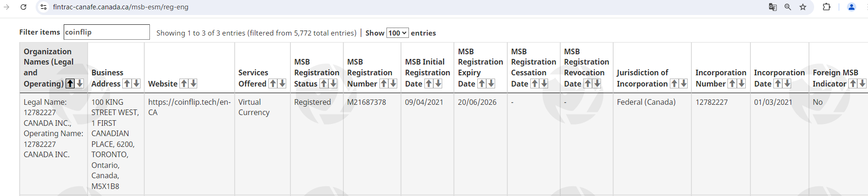868x196 pixels.
Task: Open the zoom magnifier icon in address bar
Action: pyautogui.click(x=788, y=7)
